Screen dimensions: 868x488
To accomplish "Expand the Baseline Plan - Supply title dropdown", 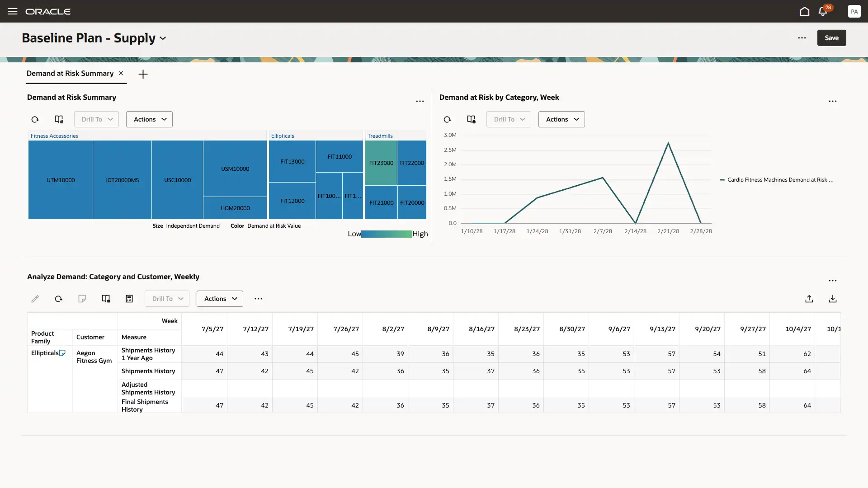I will tap(163, 38).
